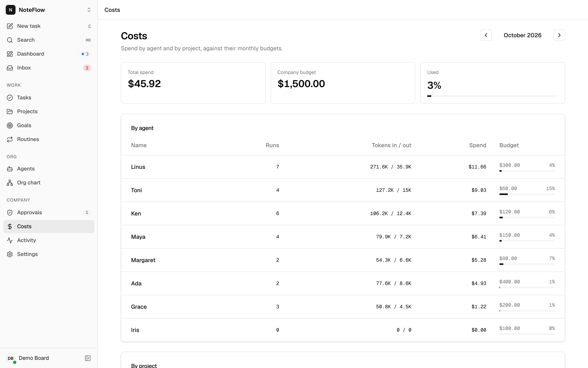Image resolution: width=588 pixels, height=368 pixels.
Task: Click the NoteFlow N logo
Action: [10, 10]
